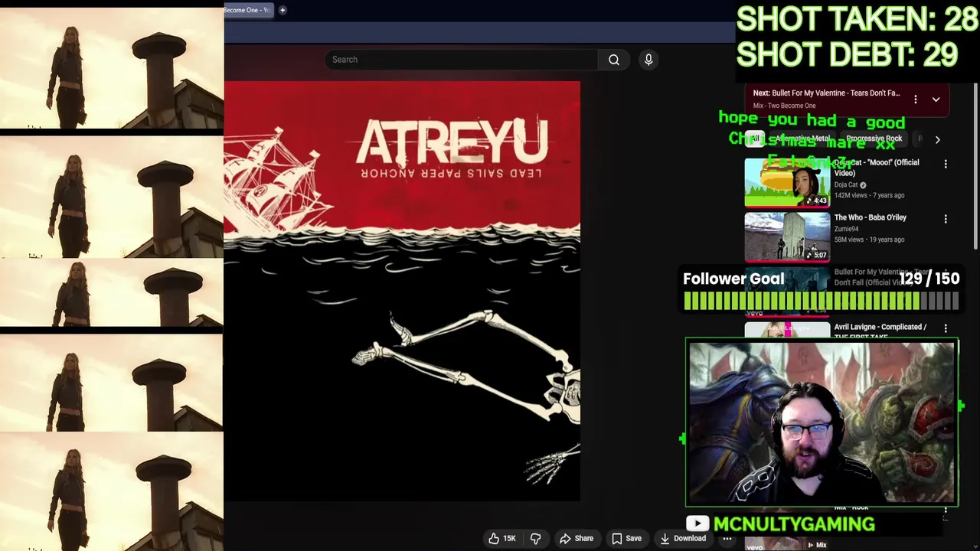The width and height of the screenshot is (980, 551).
Task: Open Doja Cat Mooo! video title
Action: click(x=877, y=168)
